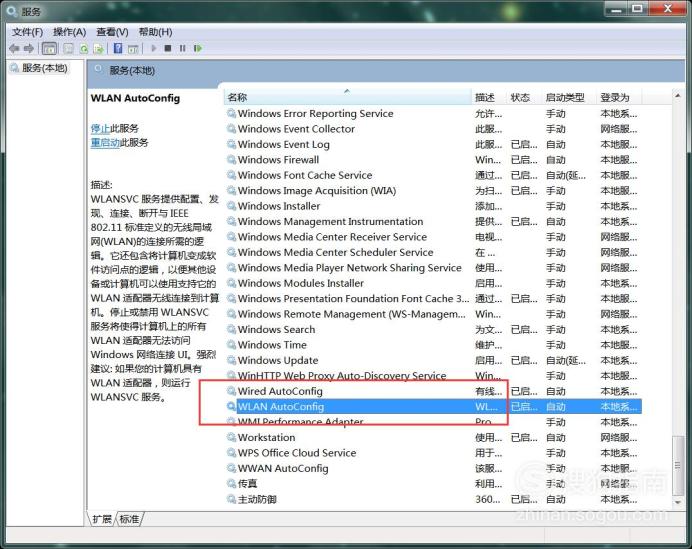Screen dimensions: 692x549
Task: Select Windows Media Player Network Sharing Service
Action: click(x=433, y=268)
